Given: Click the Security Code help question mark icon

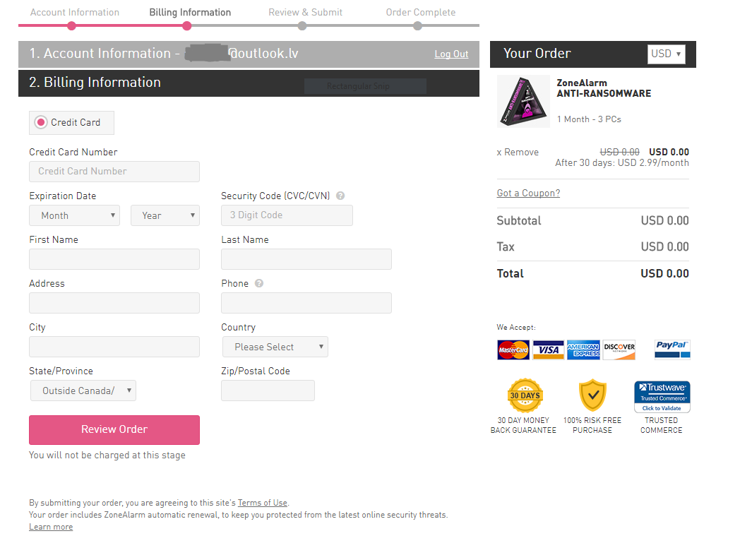Looking at the screenshot, I should tap(340, 196).
